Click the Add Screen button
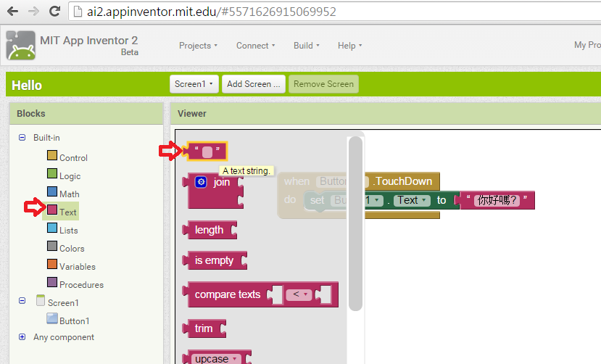Screen dimensions: 601x364 pyautogui.click(x=253, y=84)
